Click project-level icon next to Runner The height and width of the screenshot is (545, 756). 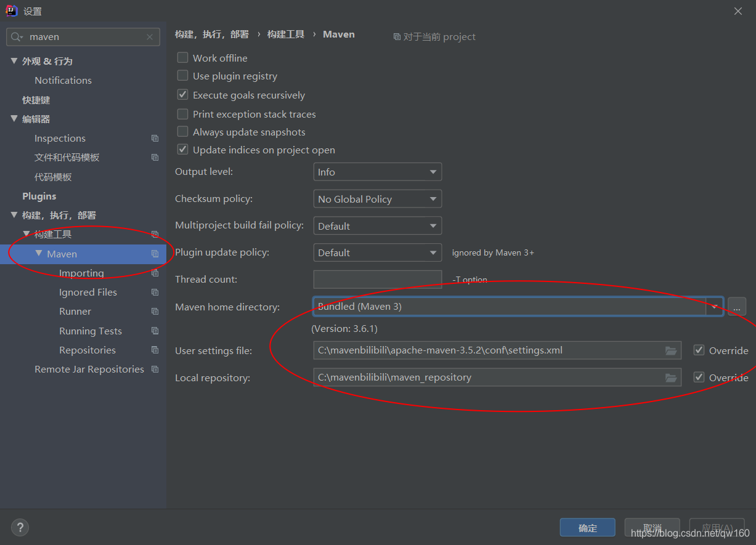click(x=155, y=312)
